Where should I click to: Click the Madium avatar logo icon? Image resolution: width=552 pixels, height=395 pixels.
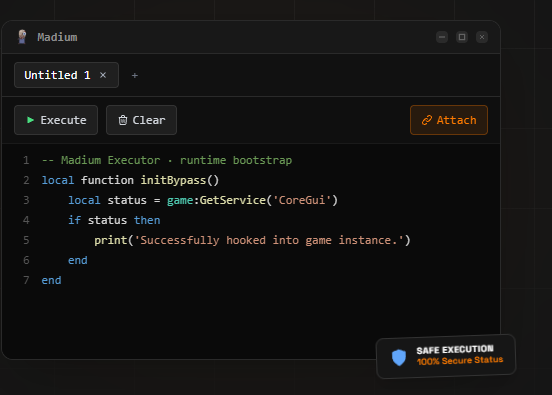pos(22,37)
